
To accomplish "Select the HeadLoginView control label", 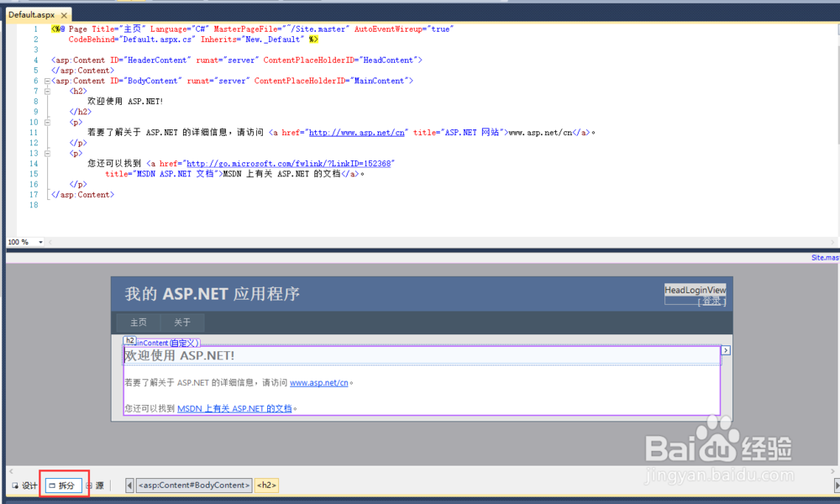I will pyautogui.click(x=696, y=290).
